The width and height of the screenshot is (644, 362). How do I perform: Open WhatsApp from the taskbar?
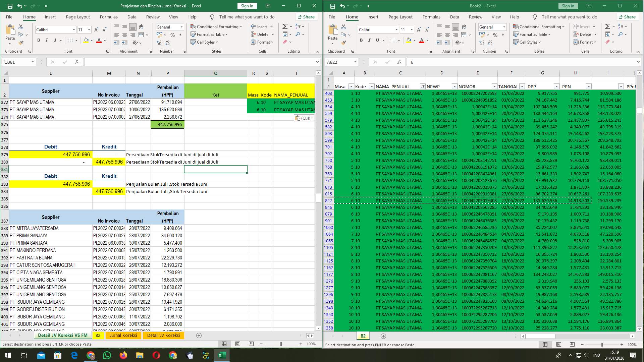click(x=107, y=355)
